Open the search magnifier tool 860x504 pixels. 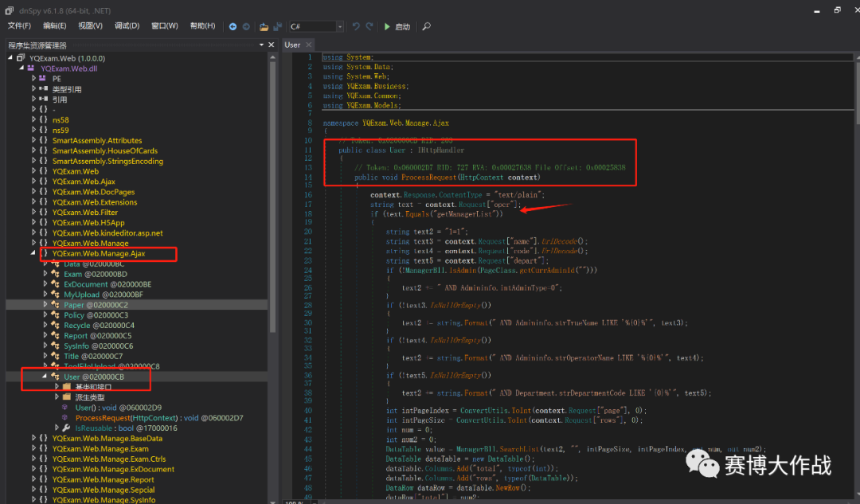click(426, 26)
